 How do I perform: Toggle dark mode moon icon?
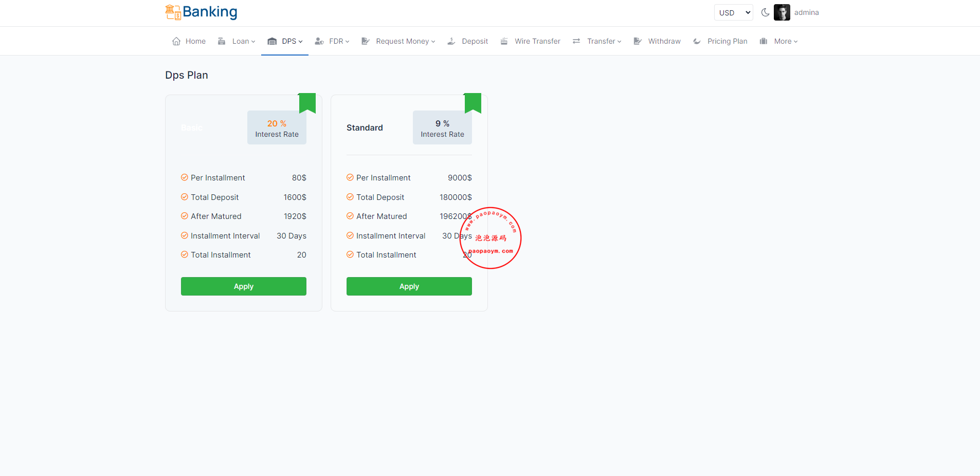click(x=765, y=12)
